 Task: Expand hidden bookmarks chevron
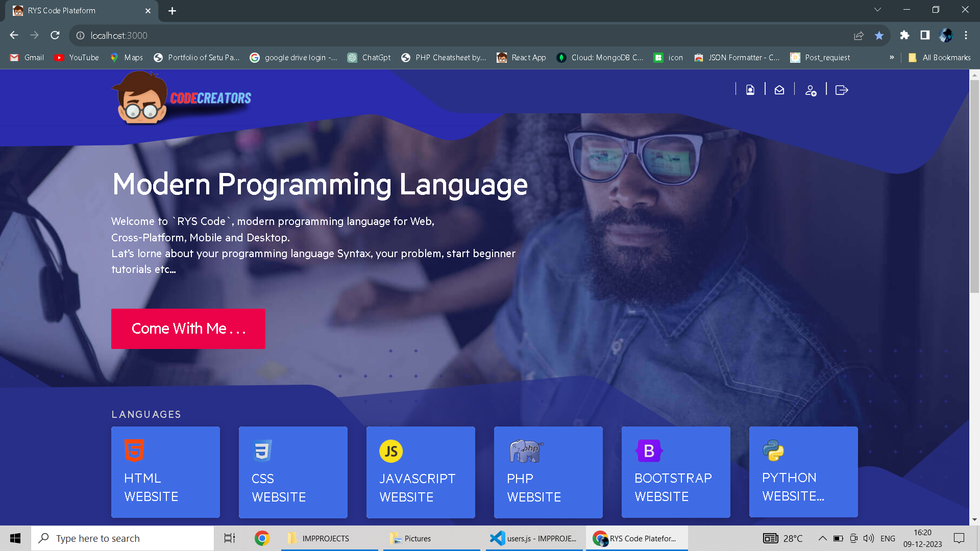click(x=892, y=57)
